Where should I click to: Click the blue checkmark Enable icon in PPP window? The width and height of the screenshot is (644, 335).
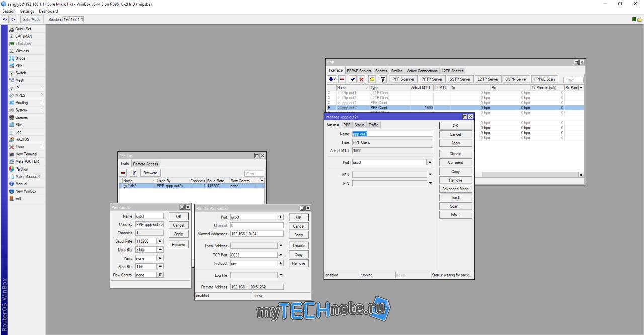click(x=353, y=79)
